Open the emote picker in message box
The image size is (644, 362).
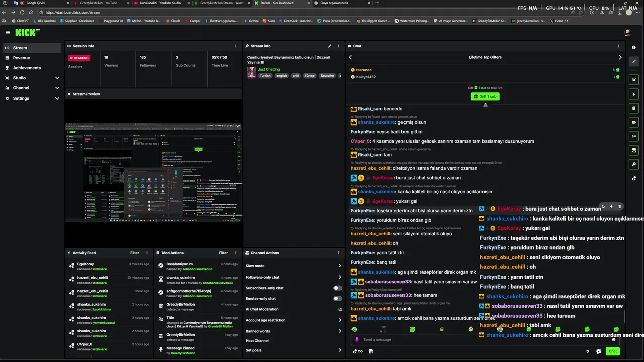click(614, 339)
